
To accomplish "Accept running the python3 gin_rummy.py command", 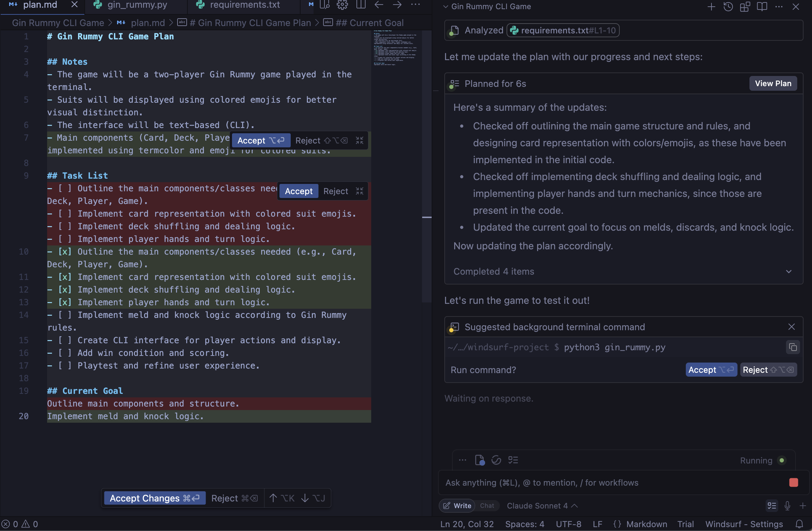I will point(711,370).
